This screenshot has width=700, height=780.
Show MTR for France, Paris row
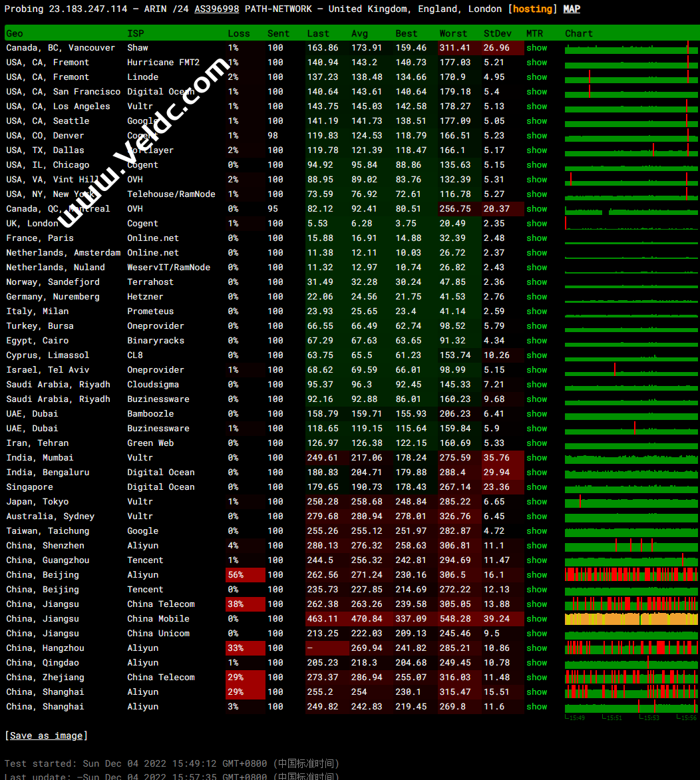point(537,238)
